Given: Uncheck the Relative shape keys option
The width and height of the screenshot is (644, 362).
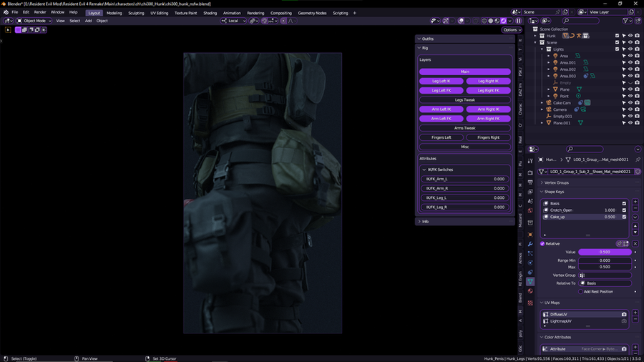Looking at the screenshot, I should click(x=542, y=244).
